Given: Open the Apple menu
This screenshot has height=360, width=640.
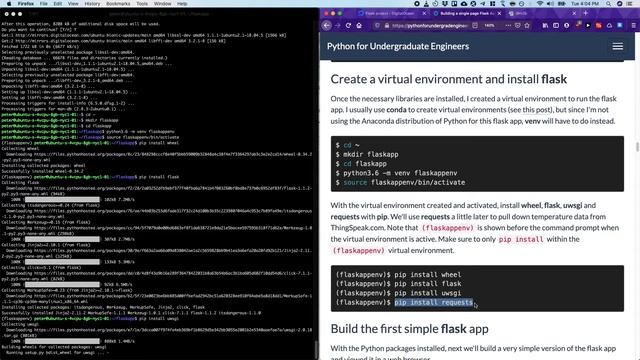Looking at the screenshot, I should [9, 4].
